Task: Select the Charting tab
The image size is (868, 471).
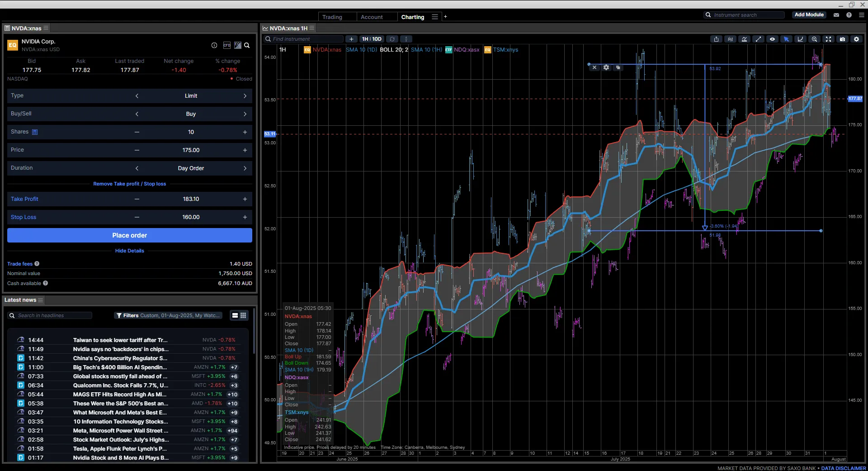Action: click(413, 17)
